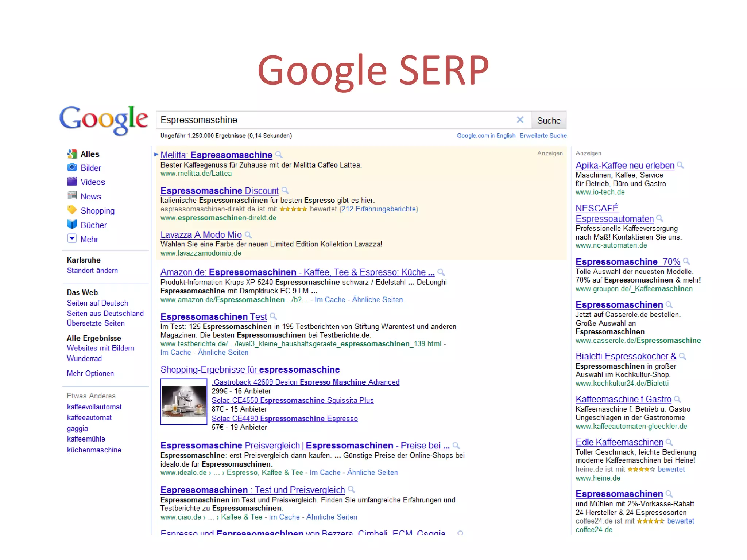Search related term kaffeemühle
747x560 pixels.
click(x=86, y=439)
